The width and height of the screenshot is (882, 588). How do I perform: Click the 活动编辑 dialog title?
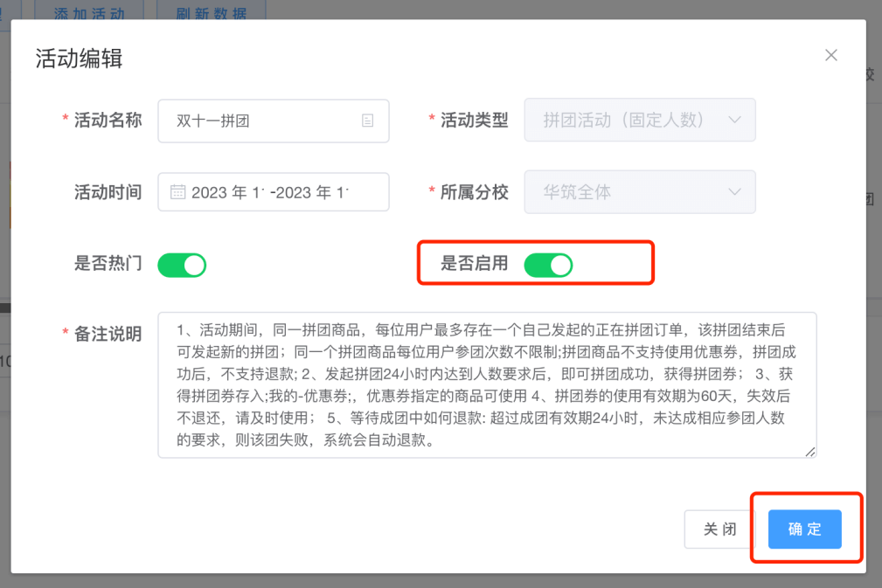tap(79, 59)
